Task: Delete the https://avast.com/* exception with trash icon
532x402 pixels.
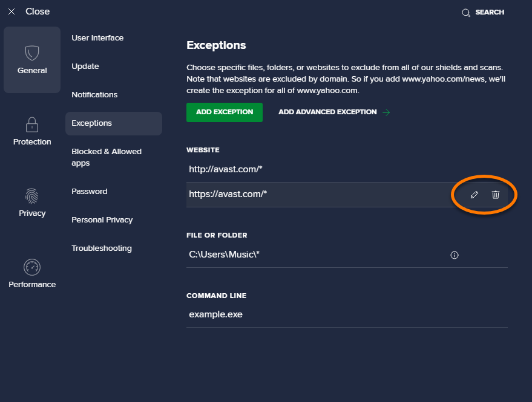Action: tap(496, 195)
